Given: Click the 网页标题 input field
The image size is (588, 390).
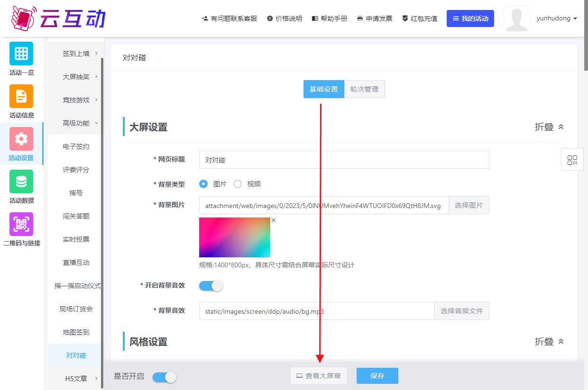Looking at the screenshot, I should pyautogui.click(x=344, y=160).
